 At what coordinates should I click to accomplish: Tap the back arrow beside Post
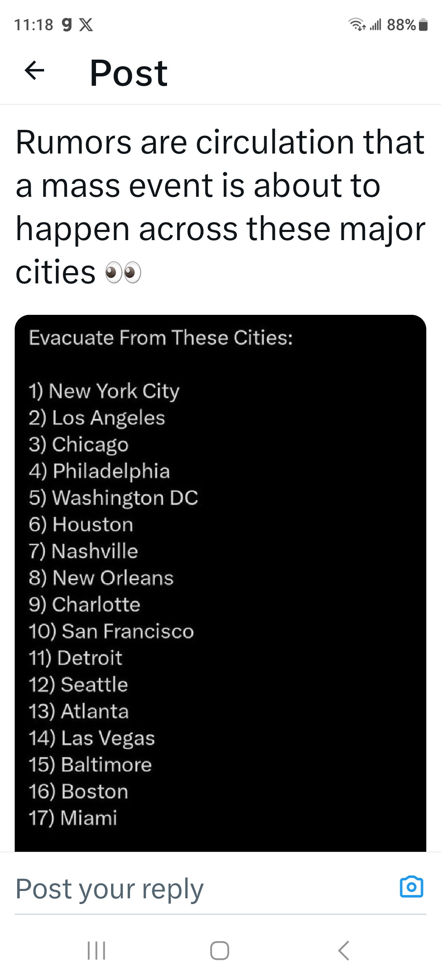pyautogui.click(x=35, y=71)
